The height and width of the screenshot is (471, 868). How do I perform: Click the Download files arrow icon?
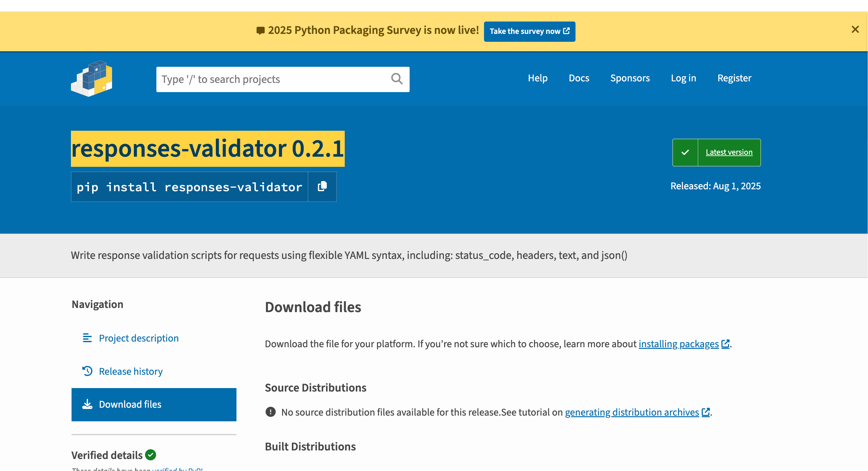[87, 404]
